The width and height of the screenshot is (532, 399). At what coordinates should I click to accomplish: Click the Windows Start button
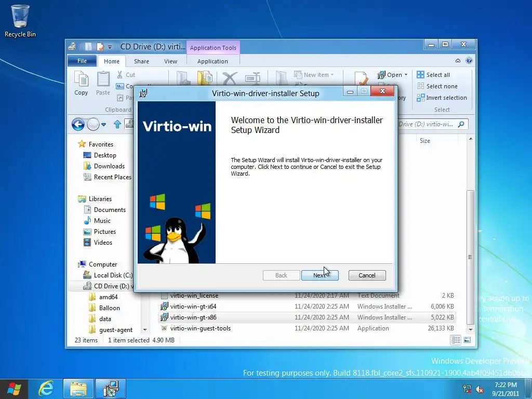(14, 389)
